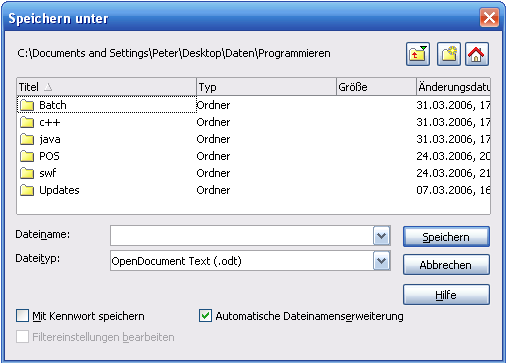Go up one folder level icon

[418, 54]
